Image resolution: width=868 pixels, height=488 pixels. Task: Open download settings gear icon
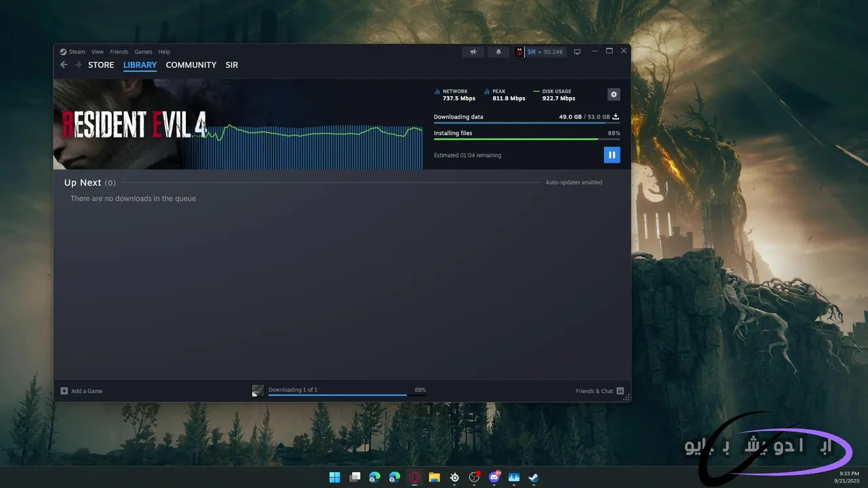(614, 94)
